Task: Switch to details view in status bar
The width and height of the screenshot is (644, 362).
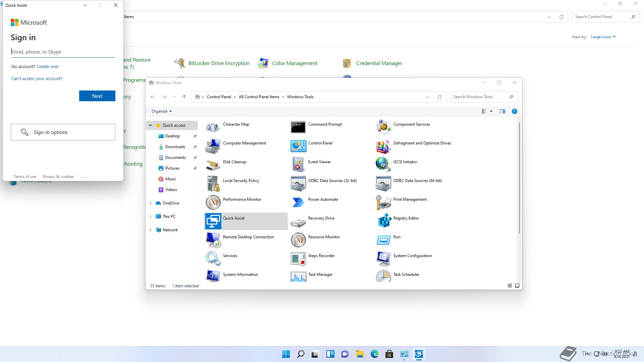Action: [x=509, y=286]
